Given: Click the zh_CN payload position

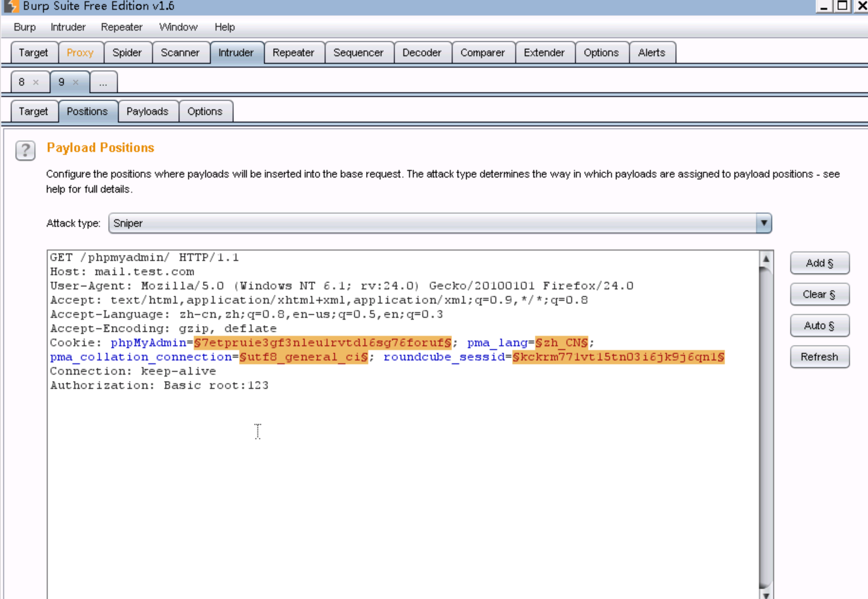Looking at the screenshot, I should tap(561, 342).
